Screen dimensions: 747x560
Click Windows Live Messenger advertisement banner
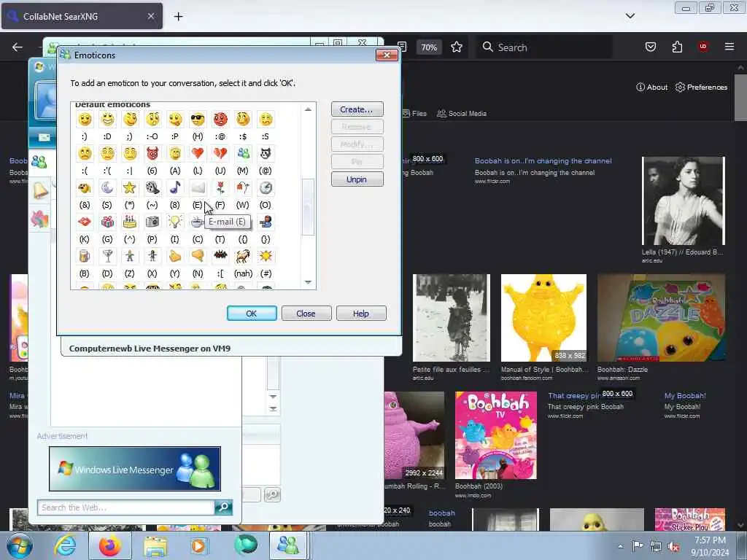[135, 469]
